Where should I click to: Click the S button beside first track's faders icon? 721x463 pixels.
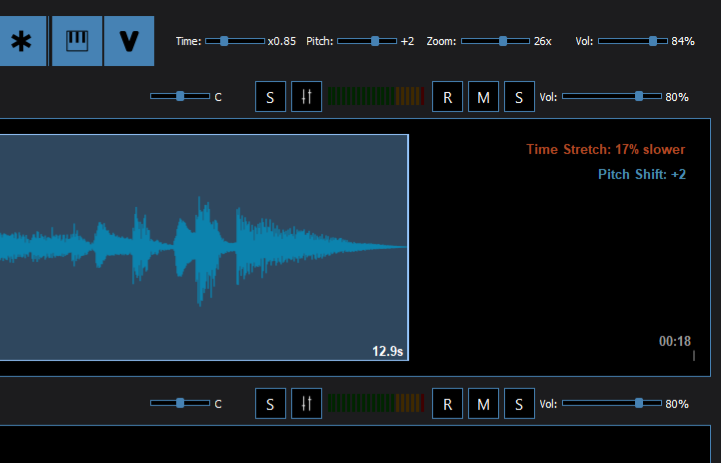[x=270, y=97]
